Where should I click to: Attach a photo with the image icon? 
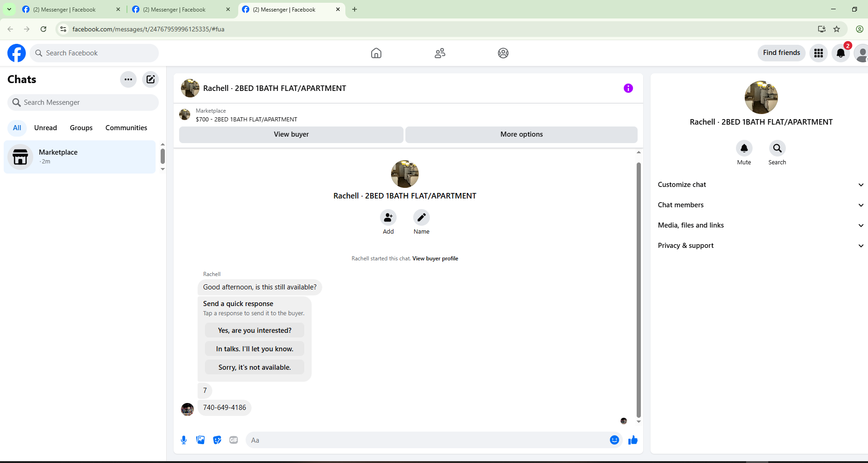(200, 440)
